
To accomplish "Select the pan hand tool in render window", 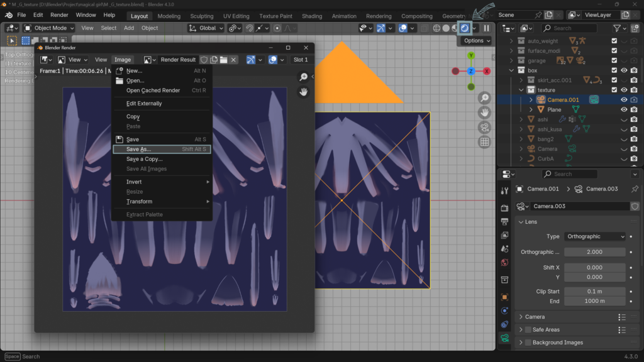I will [304, 92].
